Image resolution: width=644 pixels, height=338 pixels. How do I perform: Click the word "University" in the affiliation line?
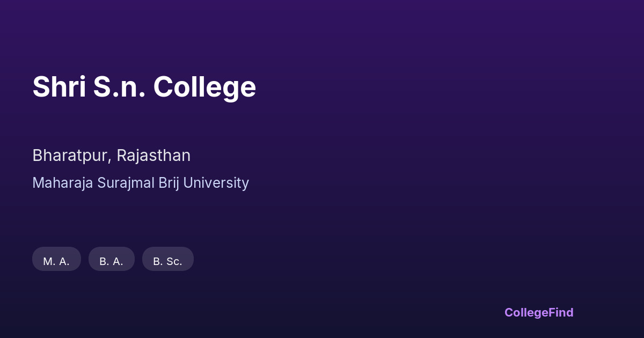216,183
